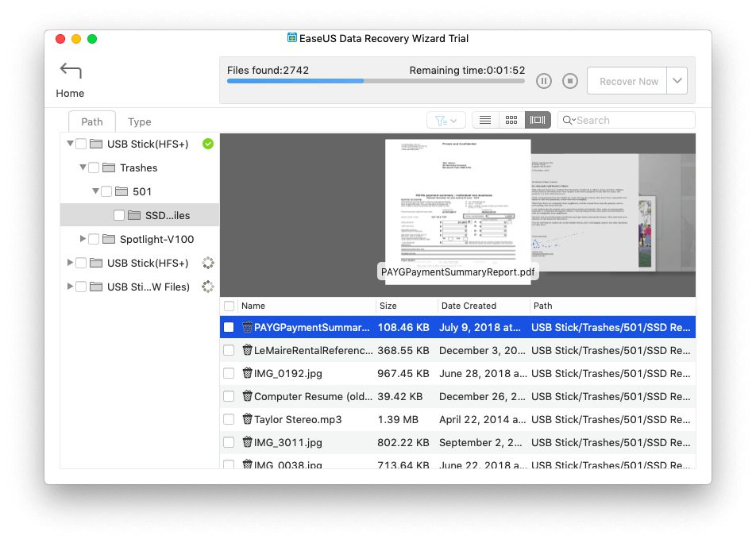
Task: Click the letter preview thumbnail behind the PDF
Action: [x=584, y=212]
